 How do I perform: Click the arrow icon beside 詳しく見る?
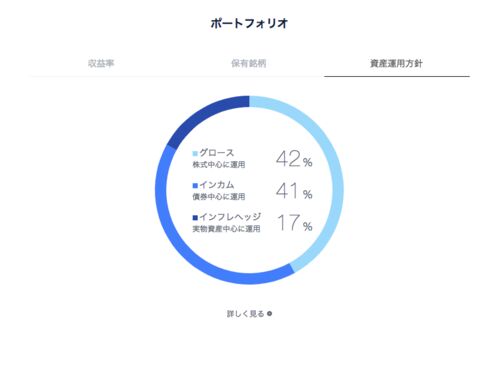(x=269, y=314)
